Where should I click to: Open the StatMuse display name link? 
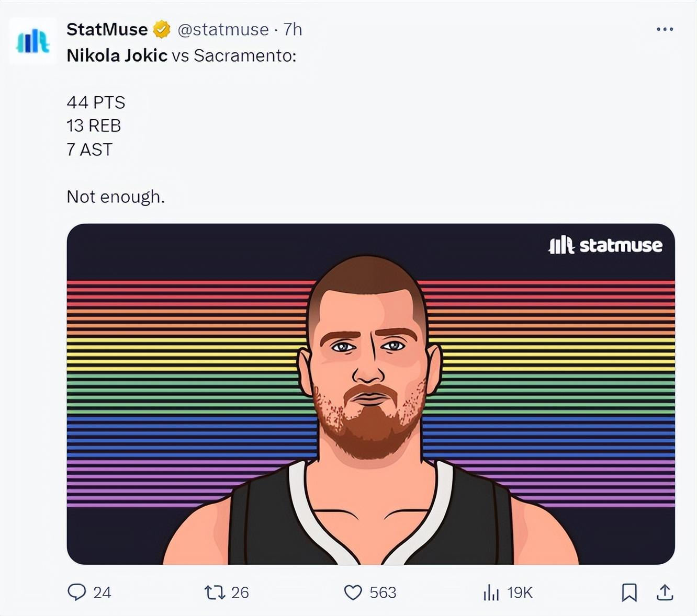tap(107, 29)
